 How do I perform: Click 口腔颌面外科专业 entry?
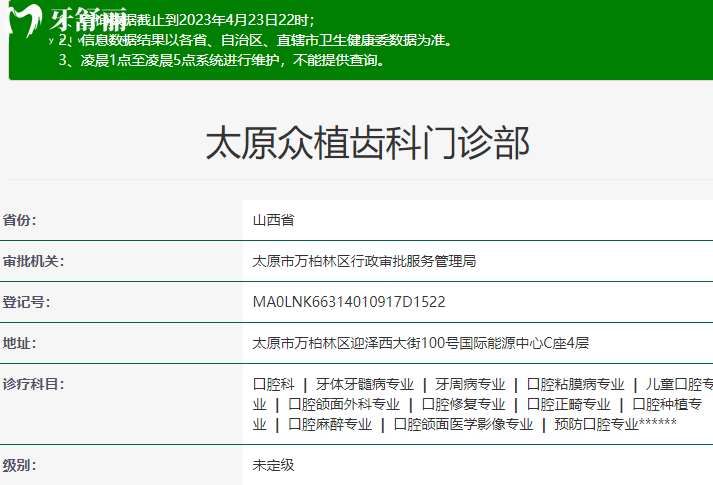coord(344,404)
